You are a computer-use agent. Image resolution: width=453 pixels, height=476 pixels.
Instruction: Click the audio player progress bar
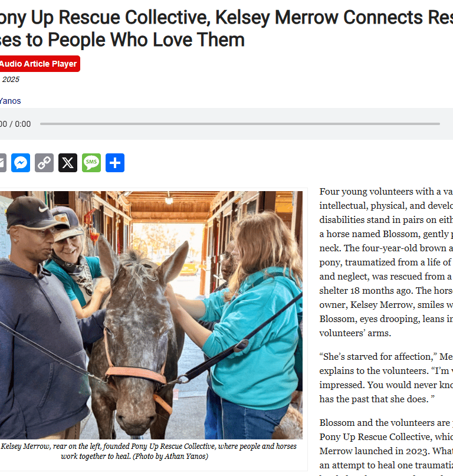point(240,124)
